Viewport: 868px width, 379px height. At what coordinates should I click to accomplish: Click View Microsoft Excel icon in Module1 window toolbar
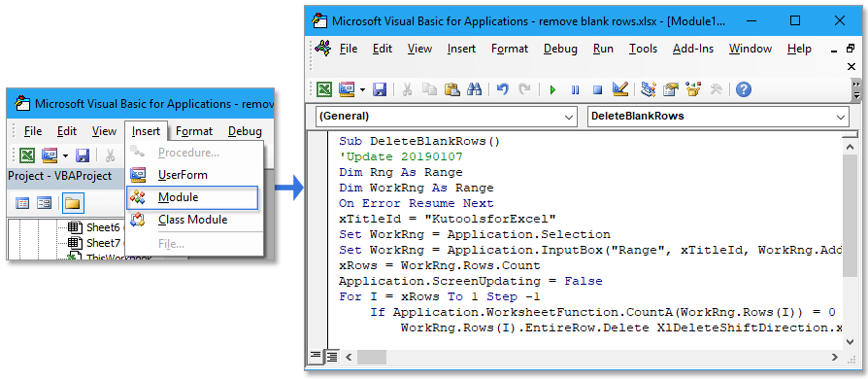click(x=324, y=89)
